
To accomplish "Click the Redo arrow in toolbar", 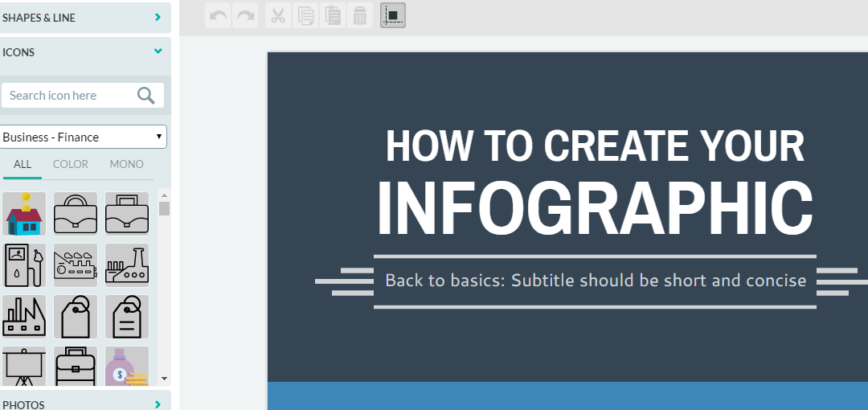I will click(245, 15).
